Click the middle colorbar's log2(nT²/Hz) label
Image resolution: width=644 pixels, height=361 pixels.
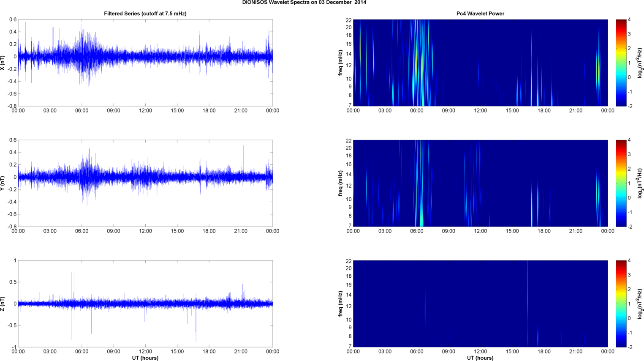pyautogui.click(x=640, y=183)
